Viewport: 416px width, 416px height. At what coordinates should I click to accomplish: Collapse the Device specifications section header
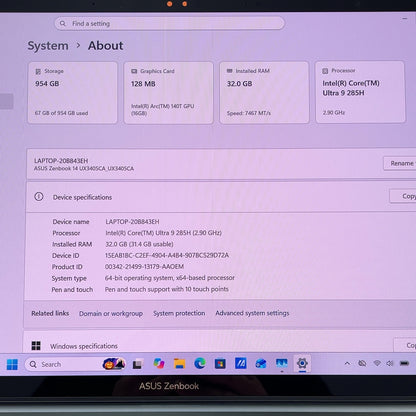point(220,197)
